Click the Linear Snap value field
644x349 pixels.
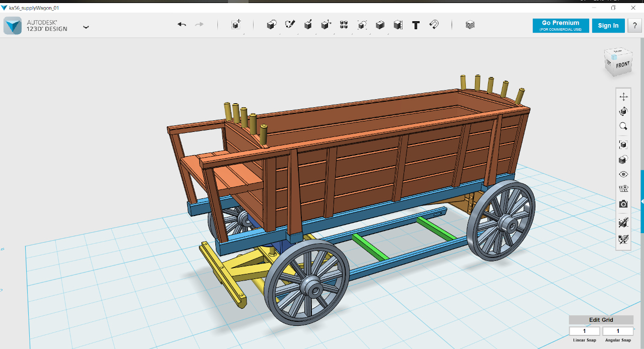585,331
